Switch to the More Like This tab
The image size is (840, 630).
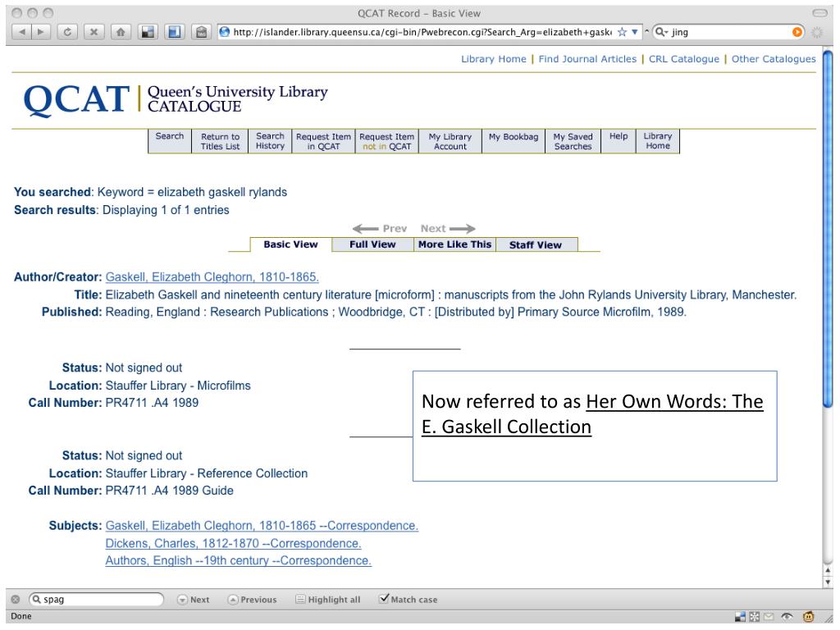[454, 244]
